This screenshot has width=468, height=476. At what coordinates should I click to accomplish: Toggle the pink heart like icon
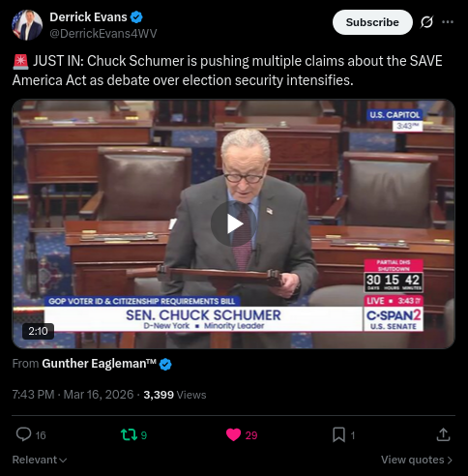click(x=233, y=434)
